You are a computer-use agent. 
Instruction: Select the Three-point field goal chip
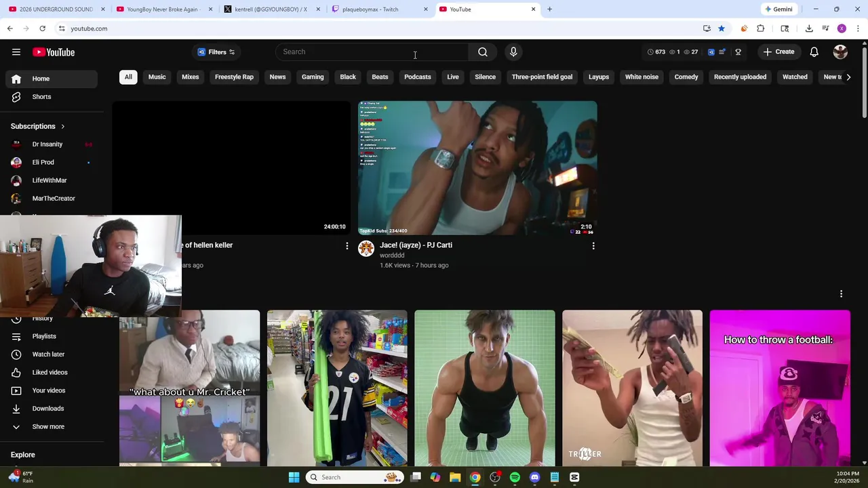[x=542, y=77]
